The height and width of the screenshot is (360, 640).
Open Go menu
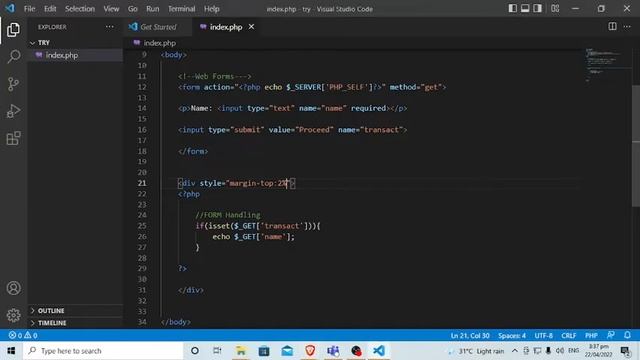coord(133,9)
